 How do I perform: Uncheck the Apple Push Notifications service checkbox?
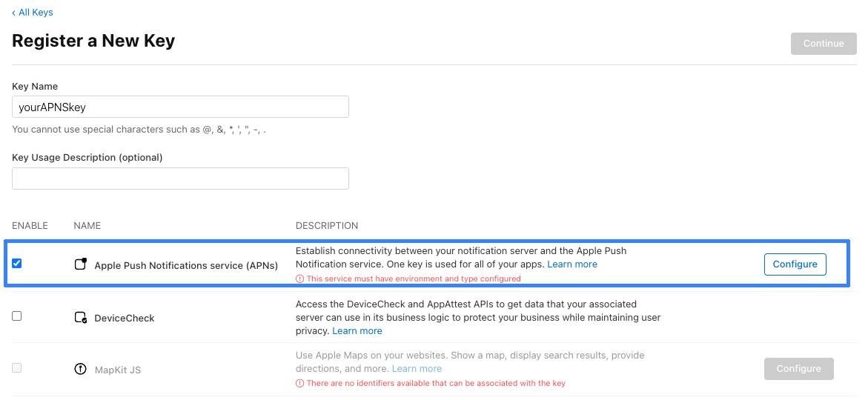pos(17,264)
